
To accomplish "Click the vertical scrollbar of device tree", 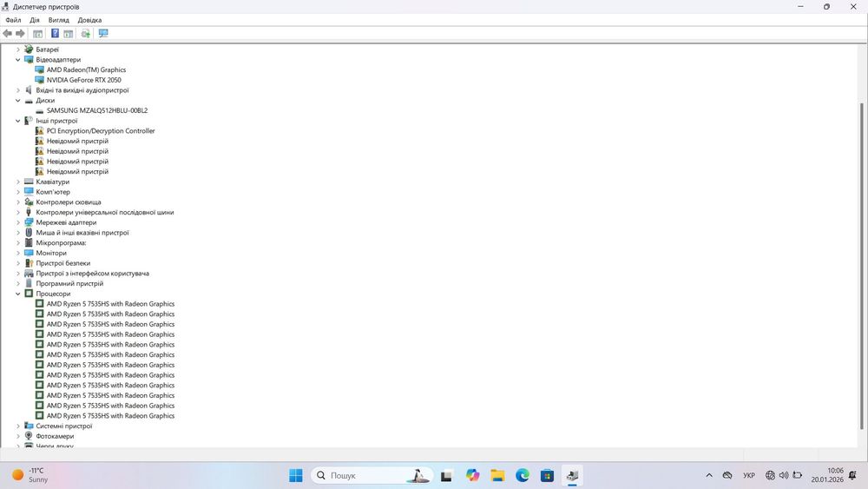I will pyautogui.click(x=862, y=266).
